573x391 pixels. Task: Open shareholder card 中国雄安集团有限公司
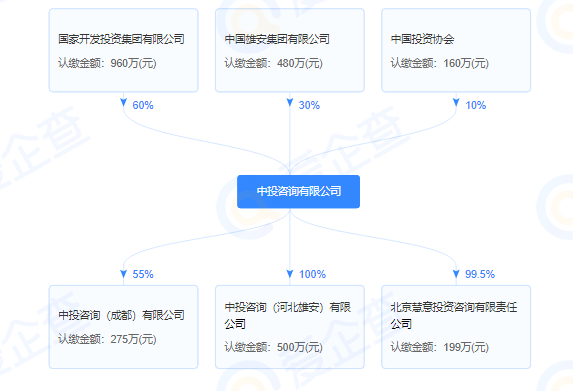tap(290, 50)
